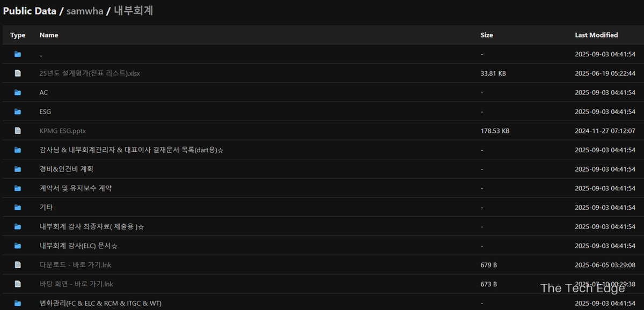This screenshot has width=644, height=310.
Task: Click the parent directory folder icon
Action: click(18, 54)
